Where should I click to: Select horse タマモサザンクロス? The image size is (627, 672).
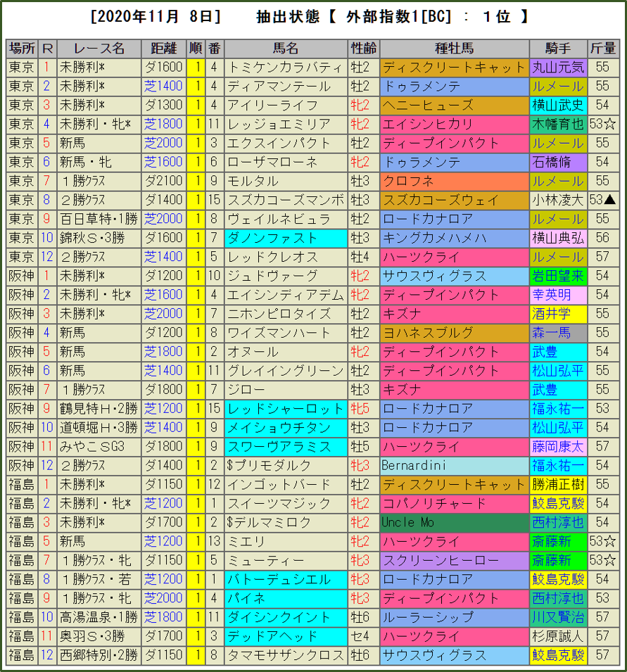286,655
